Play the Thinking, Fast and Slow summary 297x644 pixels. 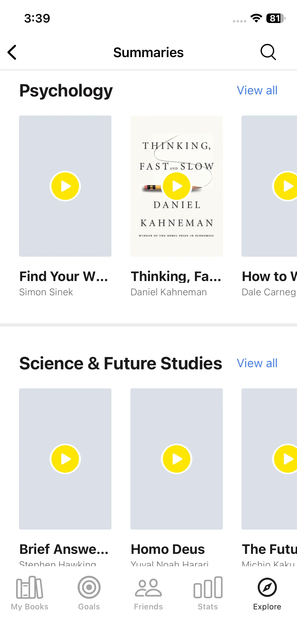177,186
